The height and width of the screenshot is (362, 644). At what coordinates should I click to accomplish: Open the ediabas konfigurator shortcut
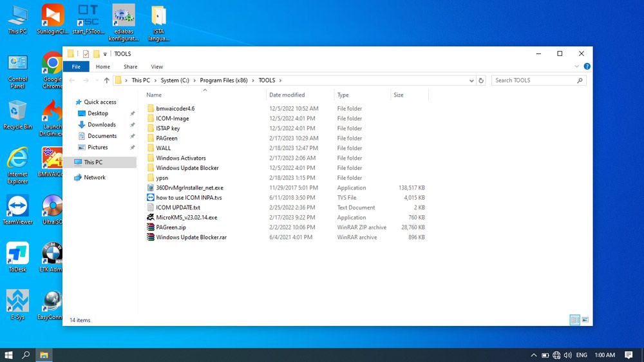coord(124,23)
